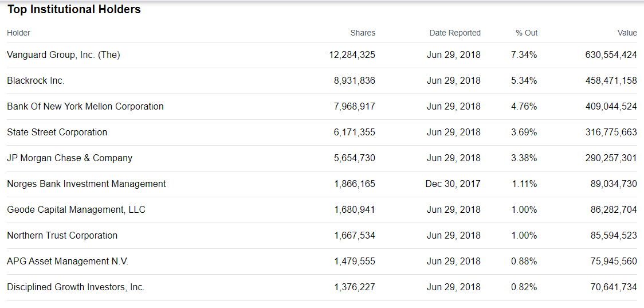Click value 70,641,734

(x=614, y=287)
